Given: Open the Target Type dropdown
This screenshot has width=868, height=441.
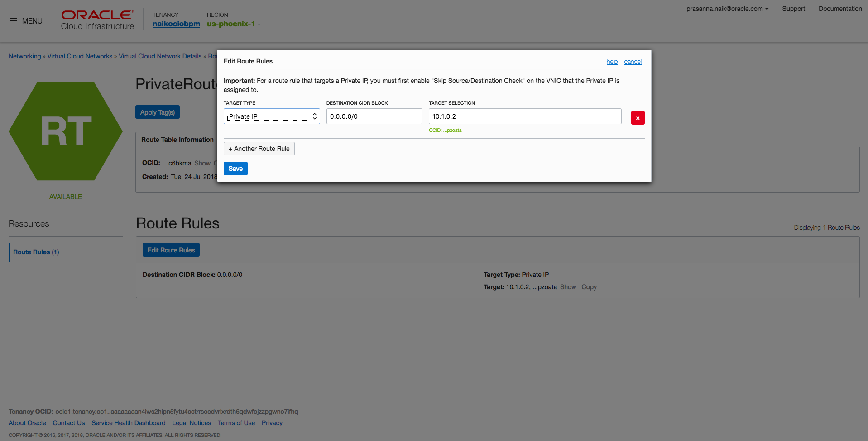Looking at the screenshot, I should [272, 116].
